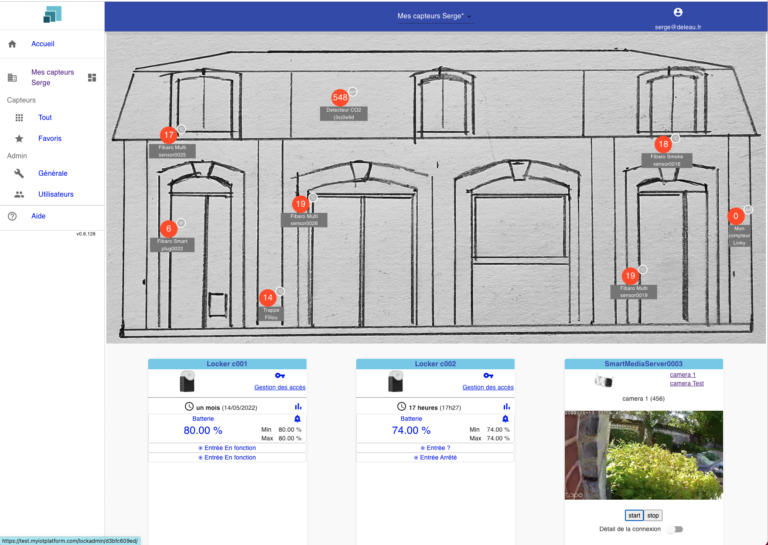The image size is (768, 545).
Task: Click the user account icon in header
Action: [678, 12]
